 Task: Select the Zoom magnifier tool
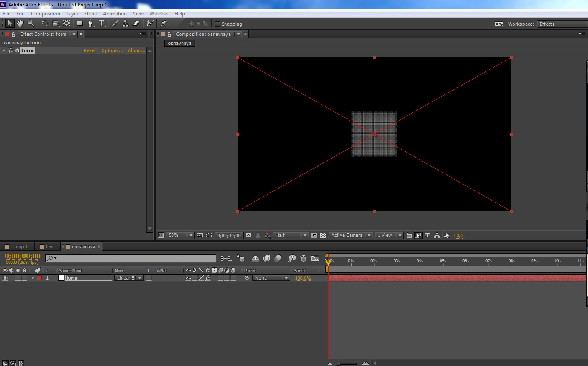click(31, 24)
